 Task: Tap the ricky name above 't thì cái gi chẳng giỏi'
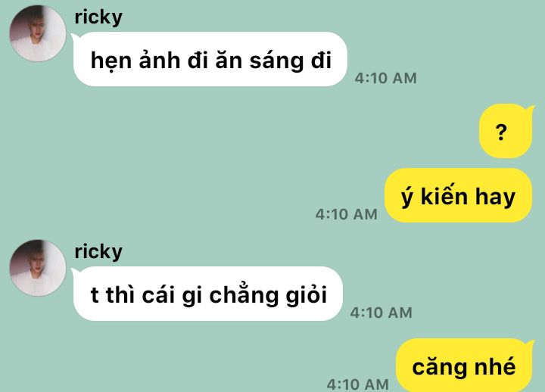click(x=98, y=252)
